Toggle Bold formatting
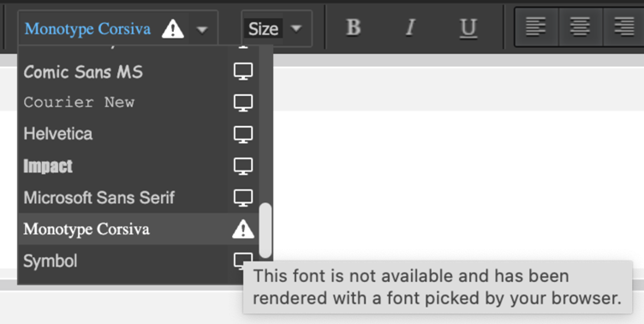This screenshot has height=324, width=644. [x=353, y=28]
